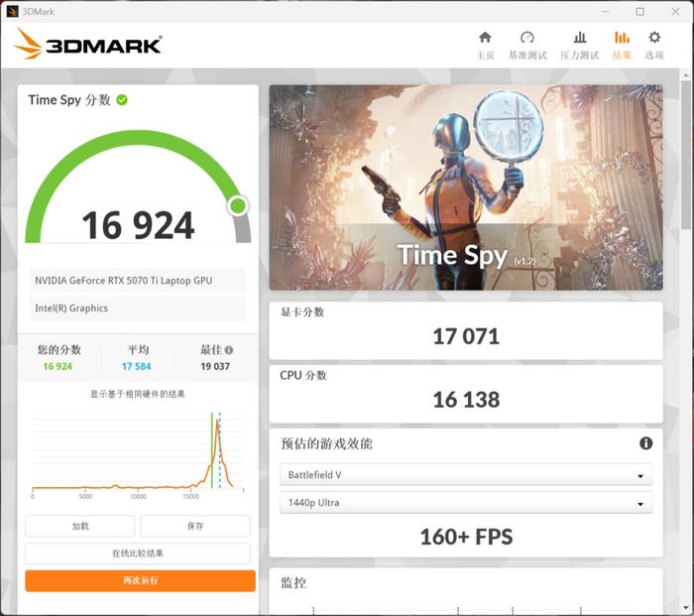Open the stress test icon (压力测试)

(580, 38)
